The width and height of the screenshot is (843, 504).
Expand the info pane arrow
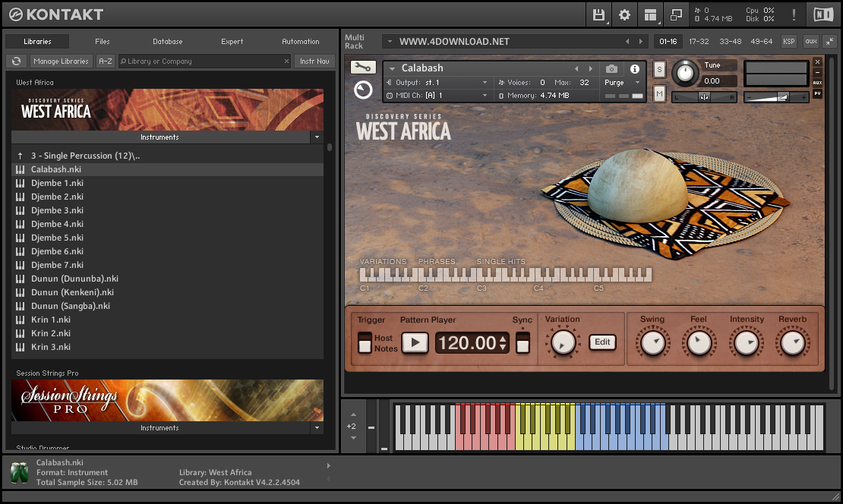(329, 466)
